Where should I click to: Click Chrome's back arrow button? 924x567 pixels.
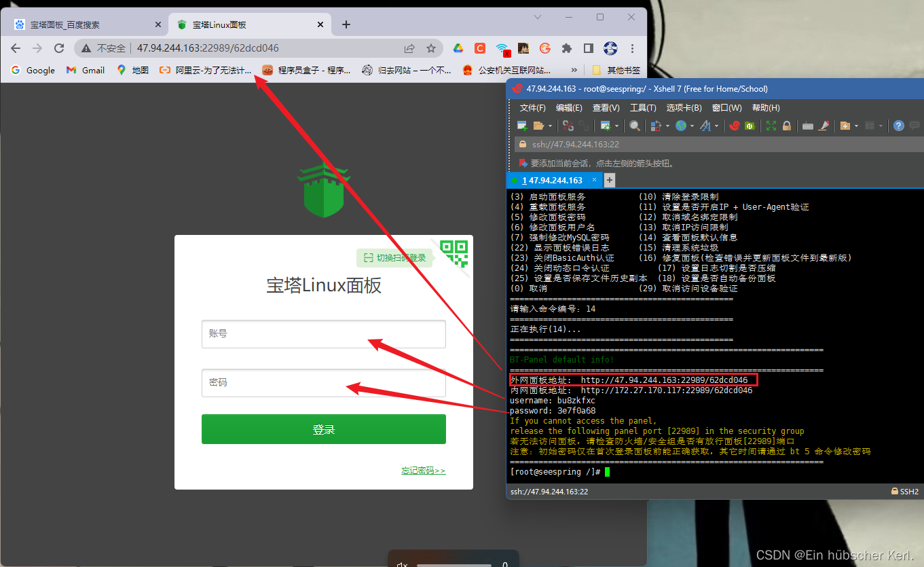click(16, 48)
